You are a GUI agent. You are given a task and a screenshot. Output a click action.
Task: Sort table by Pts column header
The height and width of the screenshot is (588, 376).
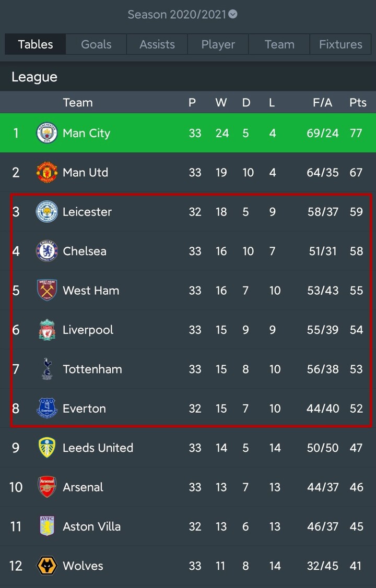(x=358, y=103)
